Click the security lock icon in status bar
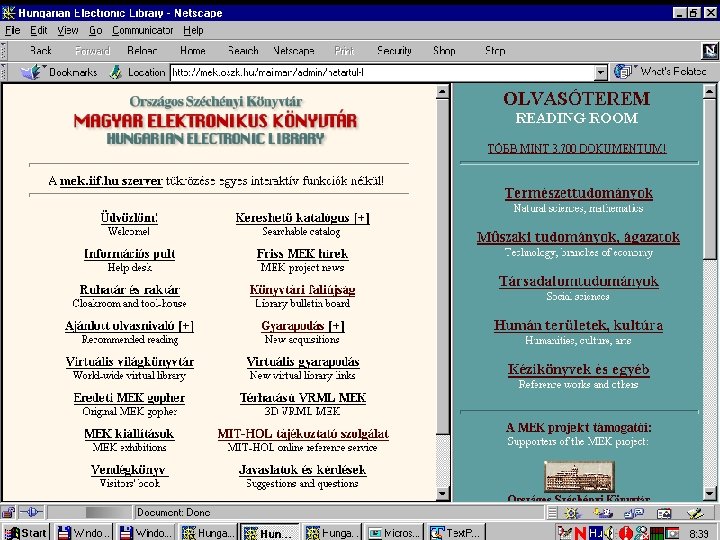The height and width of the screenshot is (540, 720). [x=9, y=512]
